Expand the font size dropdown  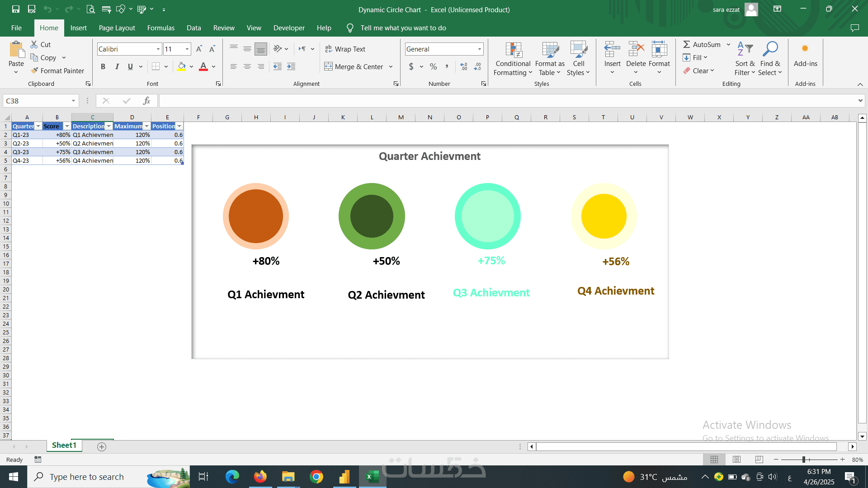coord(187,49)
